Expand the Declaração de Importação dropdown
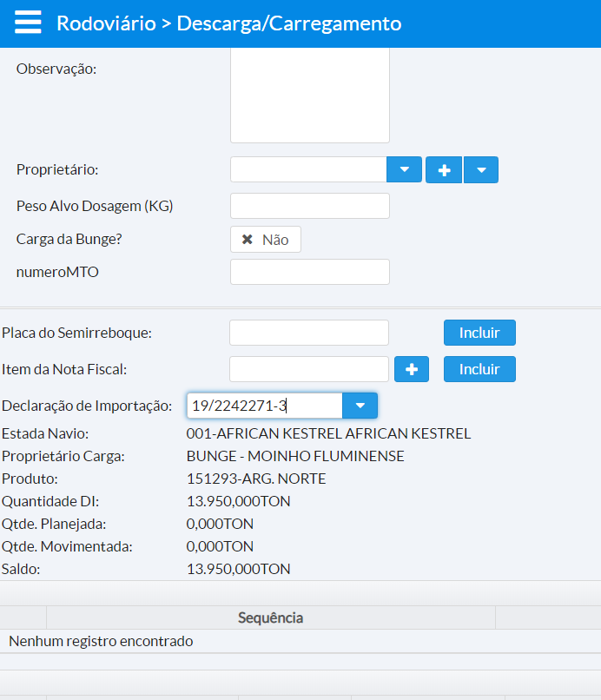This screenshot has height=700, width=601. coord(360,406)
